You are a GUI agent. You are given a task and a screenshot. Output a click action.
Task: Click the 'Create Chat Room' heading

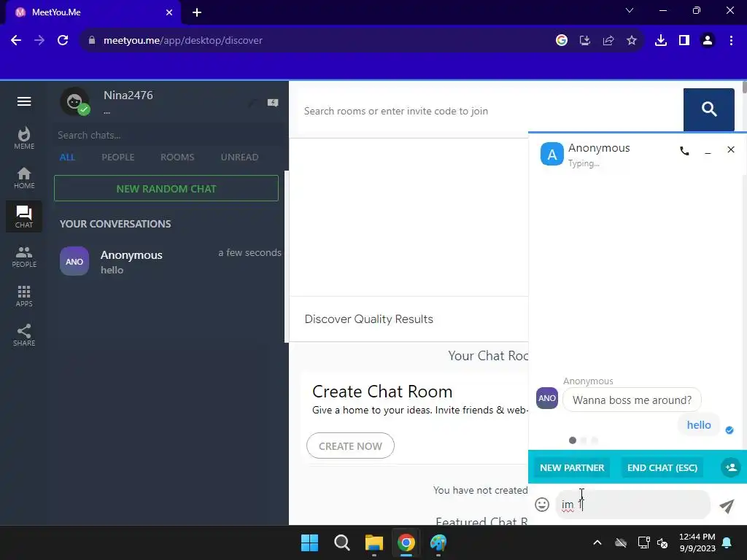(x=382, y=392)
